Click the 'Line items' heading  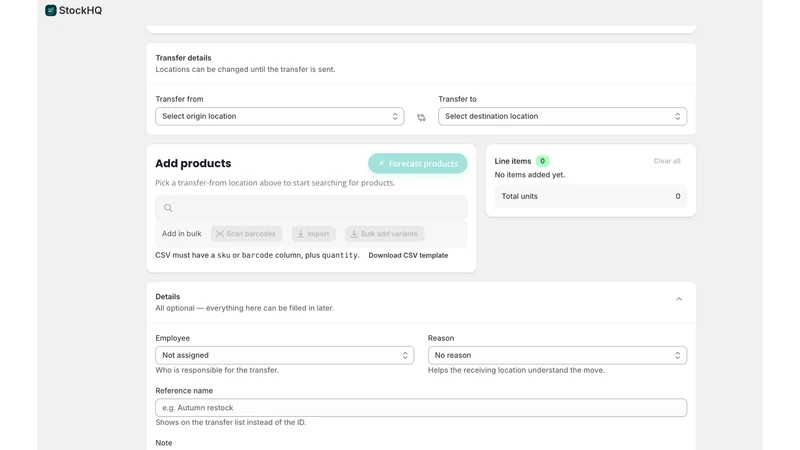coord(513,161)
